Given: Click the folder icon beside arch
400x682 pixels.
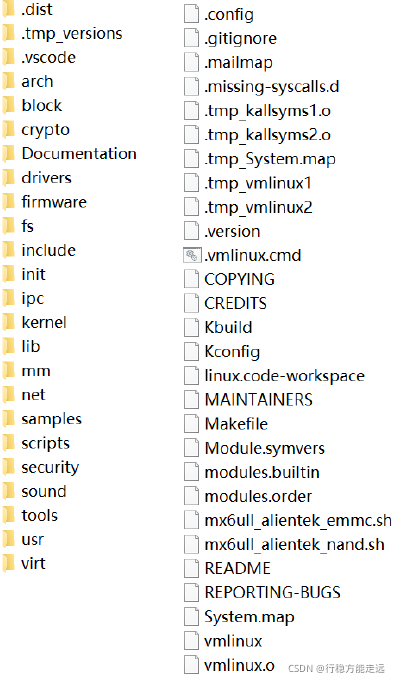Looking at the screenshot, I should [8, 81].
